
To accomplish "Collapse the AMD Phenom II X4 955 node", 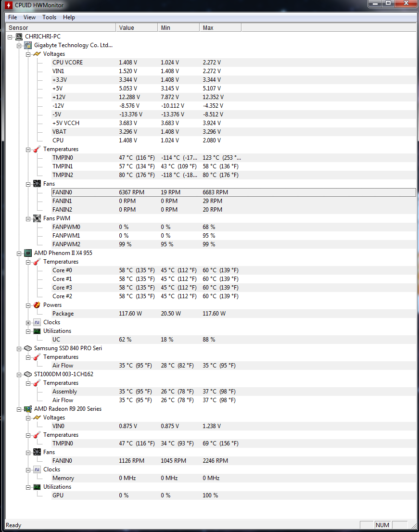I will pos(19,253).
